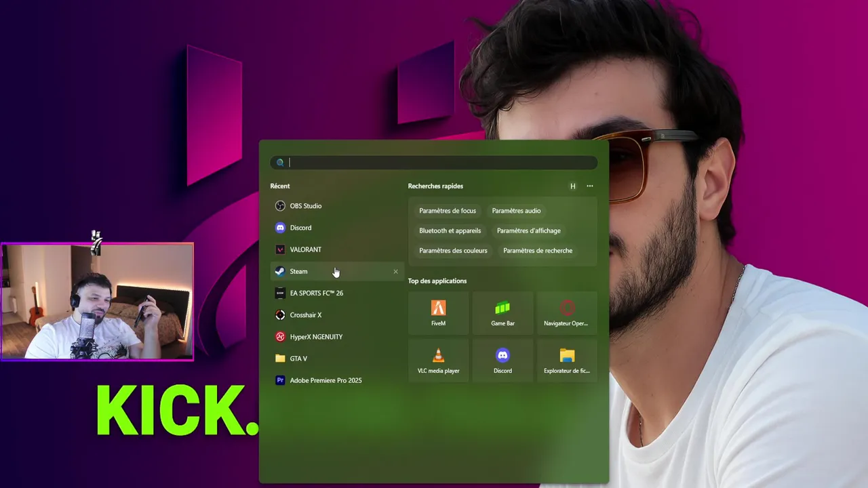This screenshot has height=488, width=868.
Task: Select HyperX NGENUITY label
Action: click(x=316, y=337)
